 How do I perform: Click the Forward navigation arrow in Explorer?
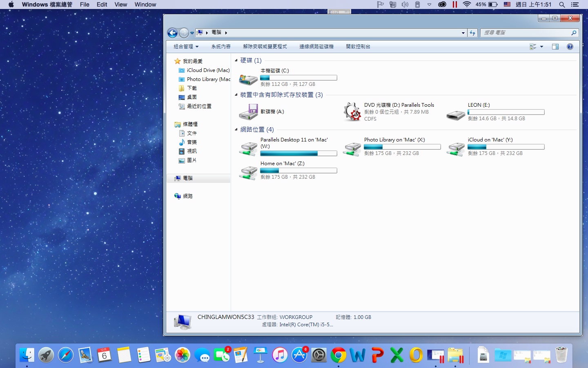tap(184, 33)
